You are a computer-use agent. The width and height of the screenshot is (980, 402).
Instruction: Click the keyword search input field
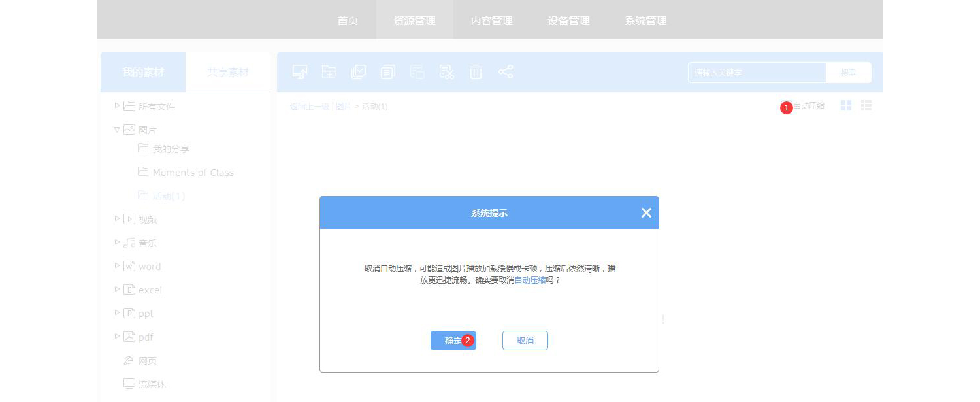[x=757, y=73]
